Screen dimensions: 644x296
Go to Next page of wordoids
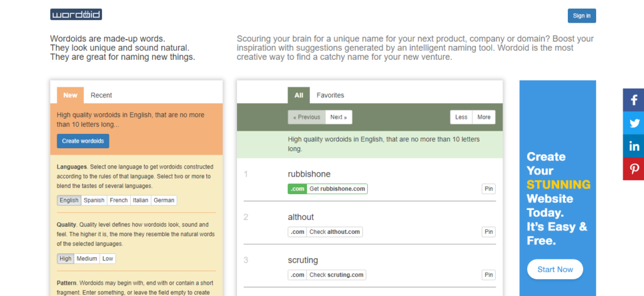click(x=338, y=117)
